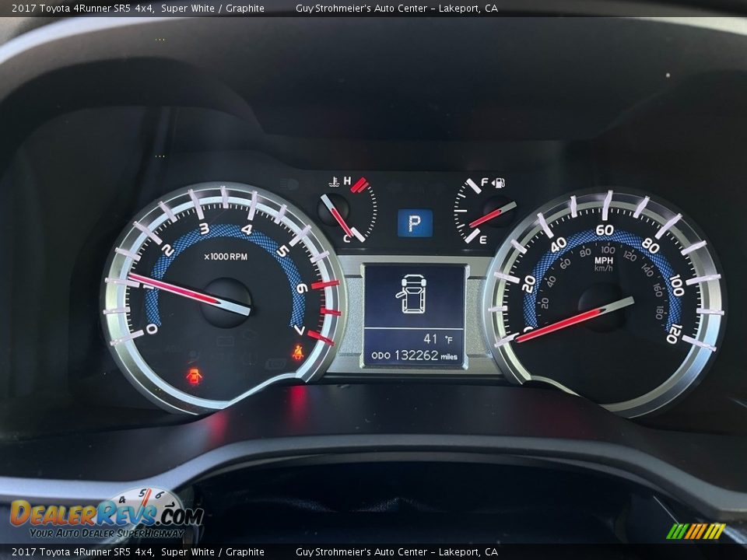Image resolution: width=747 pixels, height=560 pixels.
Task: Click the 80 MPH mark on the speedometer
Action: pyautogui.click(x=651, y=246)
